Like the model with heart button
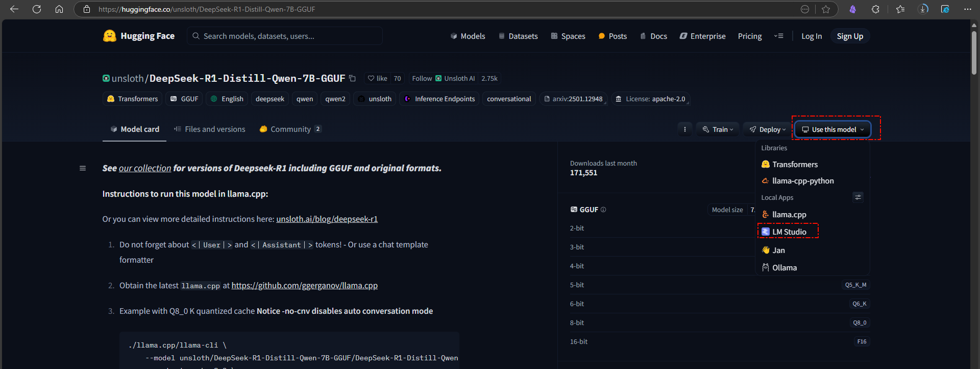The image size is (980, 369). [x=378, y=78]
